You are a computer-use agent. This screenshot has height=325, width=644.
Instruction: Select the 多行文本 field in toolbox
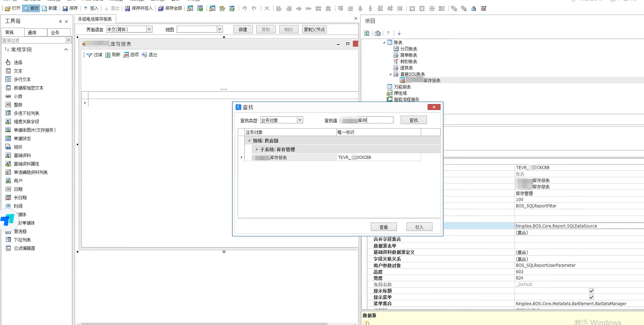click(18, 79)
